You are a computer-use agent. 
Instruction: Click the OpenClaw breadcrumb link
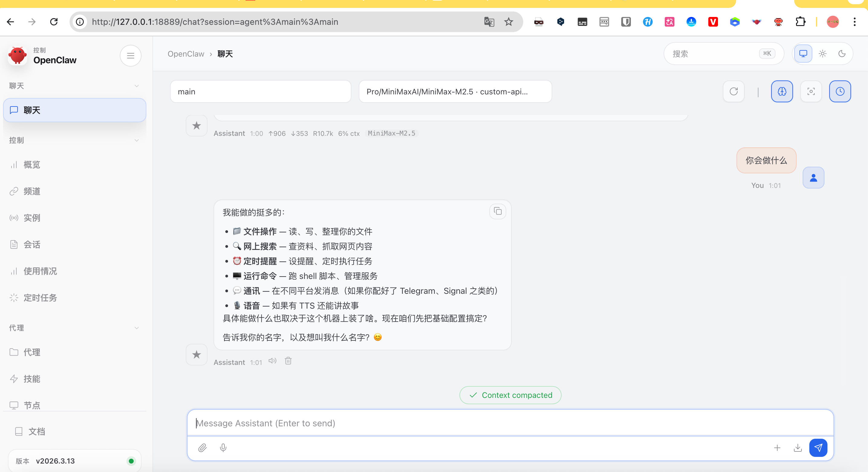click(186, 54)
